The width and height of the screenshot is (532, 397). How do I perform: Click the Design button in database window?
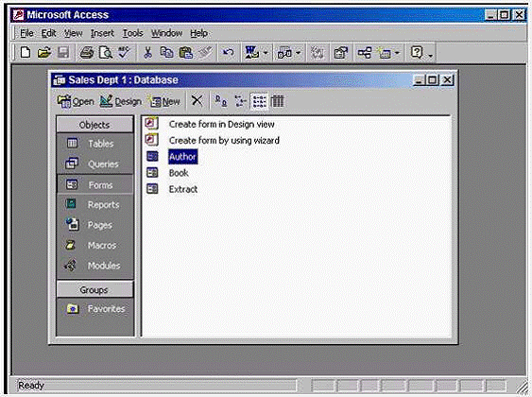[121, 101]
